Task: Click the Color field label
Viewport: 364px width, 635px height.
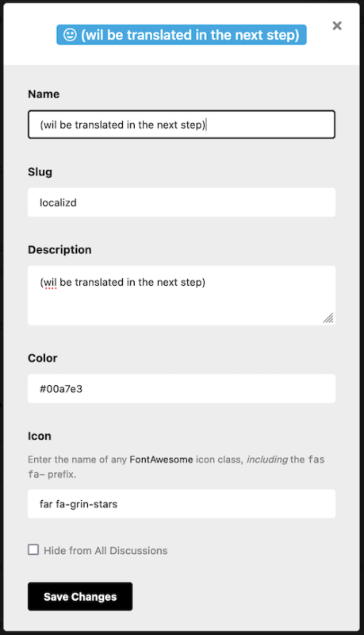Action: coord(43,358)
